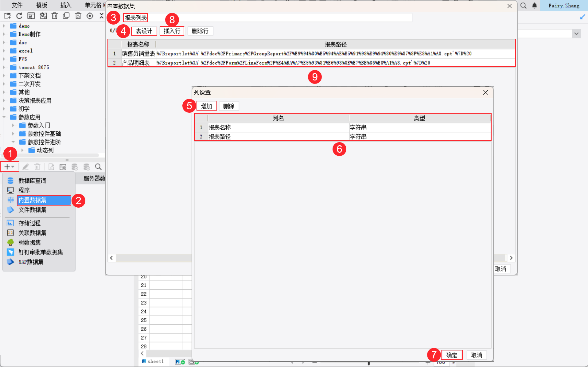Open the template panel icon beside the refresh icon
The height and width of the screenshot is (367, 588).
pos(31,16)
